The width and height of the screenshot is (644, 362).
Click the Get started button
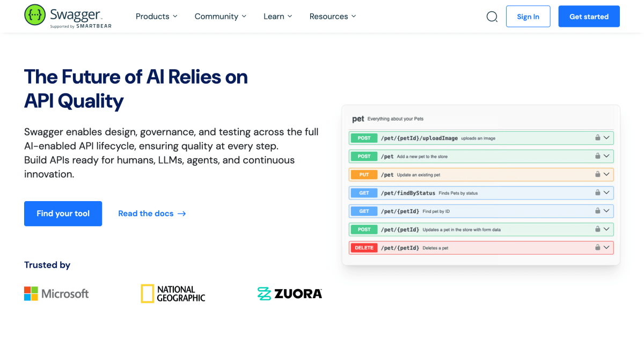click(x=589, y=17)
